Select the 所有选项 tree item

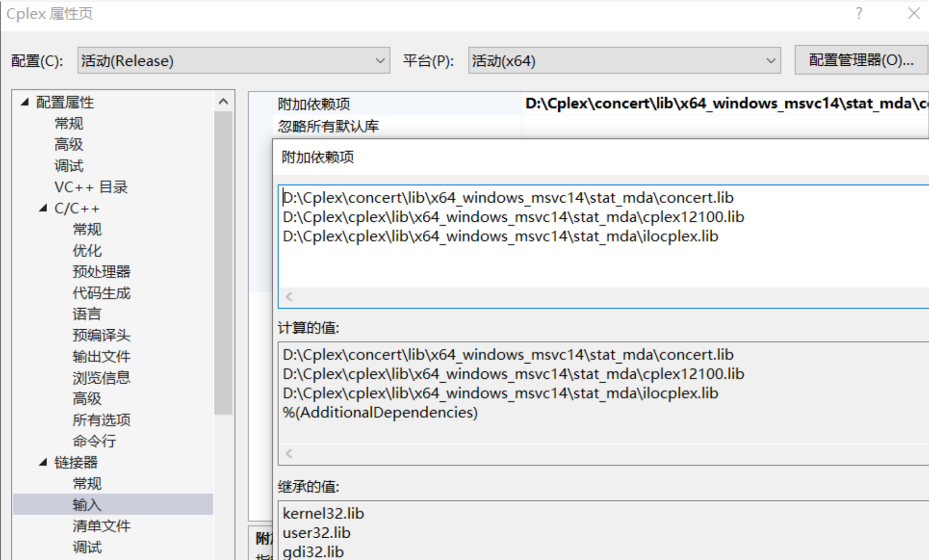(x=102, y=420)
